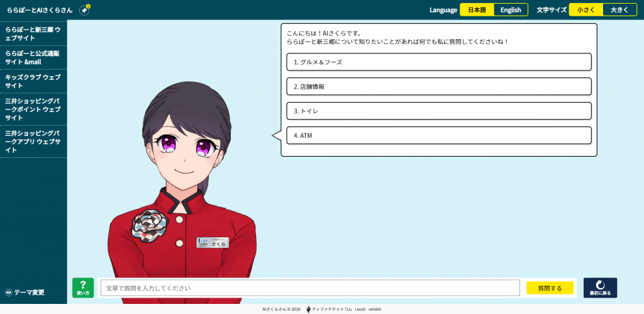Image resolution: width=644 pixels, height=314 pixels.
Task: Open ららぽーと公式通販サイト &mall link
Action: pyautogui.click(x=33, y=57)
